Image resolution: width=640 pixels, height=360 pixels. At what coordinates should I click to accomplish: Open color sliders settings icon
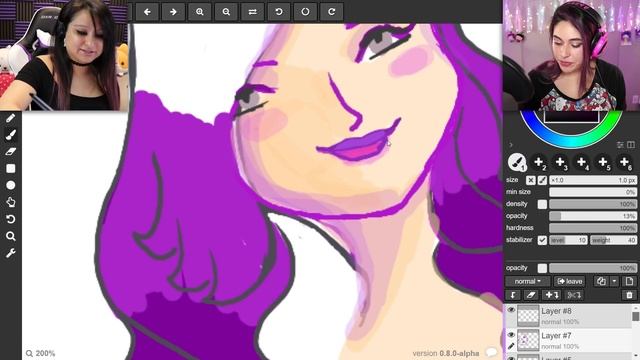620,144
